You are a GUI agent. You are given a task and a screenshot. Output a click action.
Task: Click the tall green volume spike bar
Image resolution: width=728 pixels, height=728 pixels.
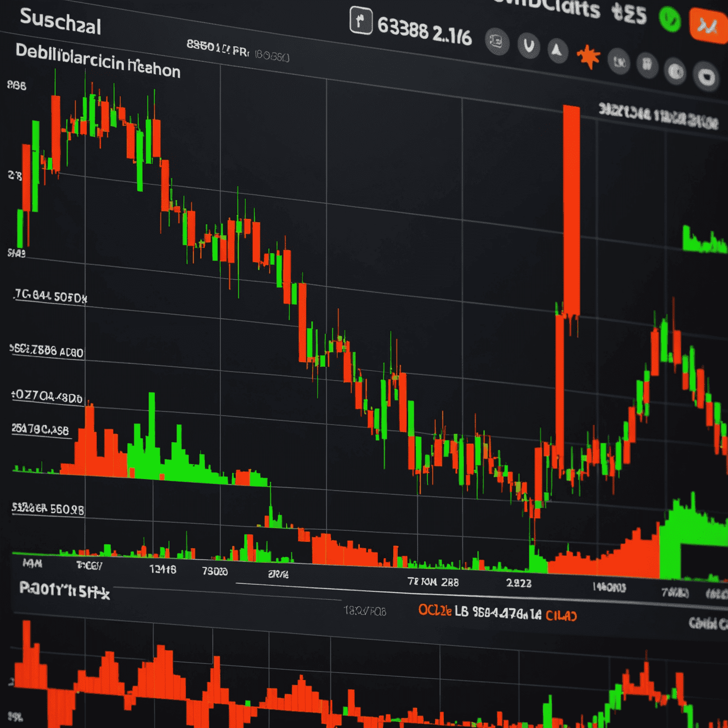coord(152,435)
